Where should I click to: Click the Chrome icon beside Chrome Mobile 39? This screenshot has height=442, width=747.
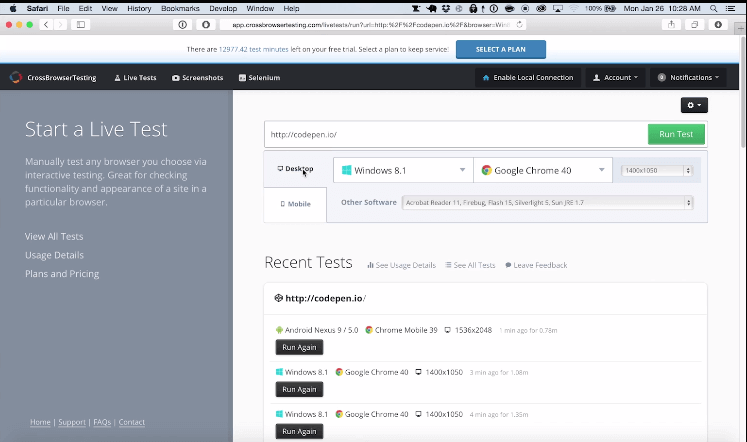[x=369, y=330]
